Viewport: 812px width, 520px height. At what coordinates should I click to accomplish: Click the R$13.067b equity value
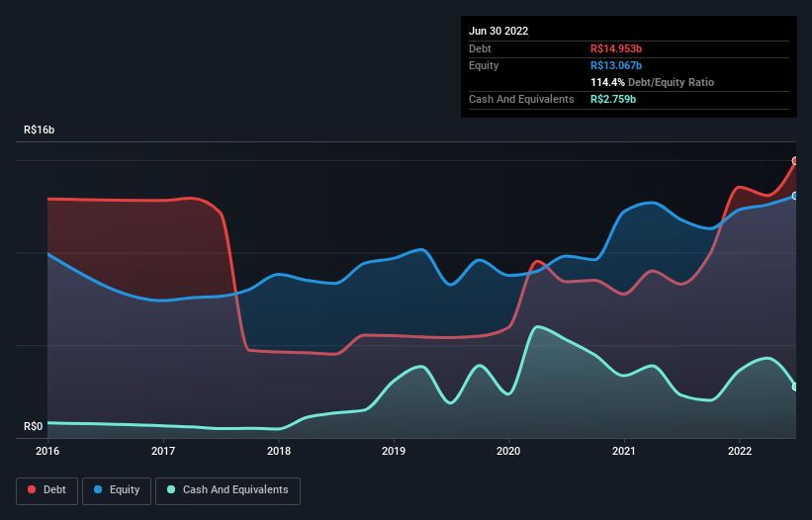pyautogui.click(x=616, y=65)
